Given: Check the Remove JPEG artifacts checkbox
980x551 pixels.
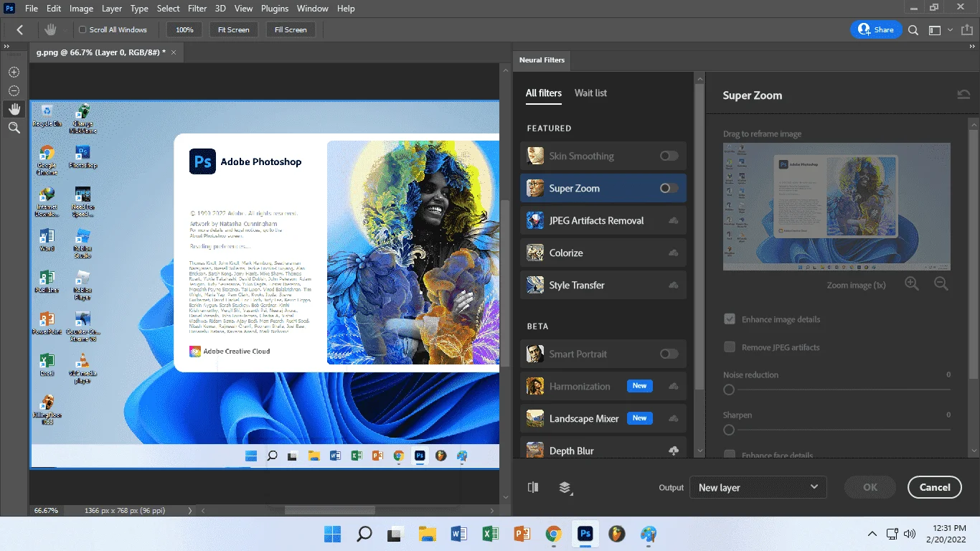Looking at the screenshot, I should 730,347.
